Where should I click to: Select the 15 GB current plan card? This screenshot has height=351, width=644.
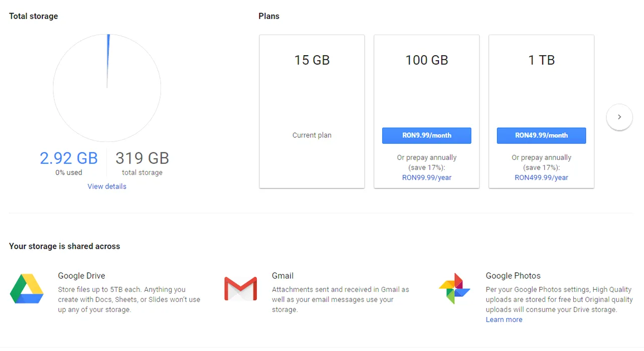[312, 111]
